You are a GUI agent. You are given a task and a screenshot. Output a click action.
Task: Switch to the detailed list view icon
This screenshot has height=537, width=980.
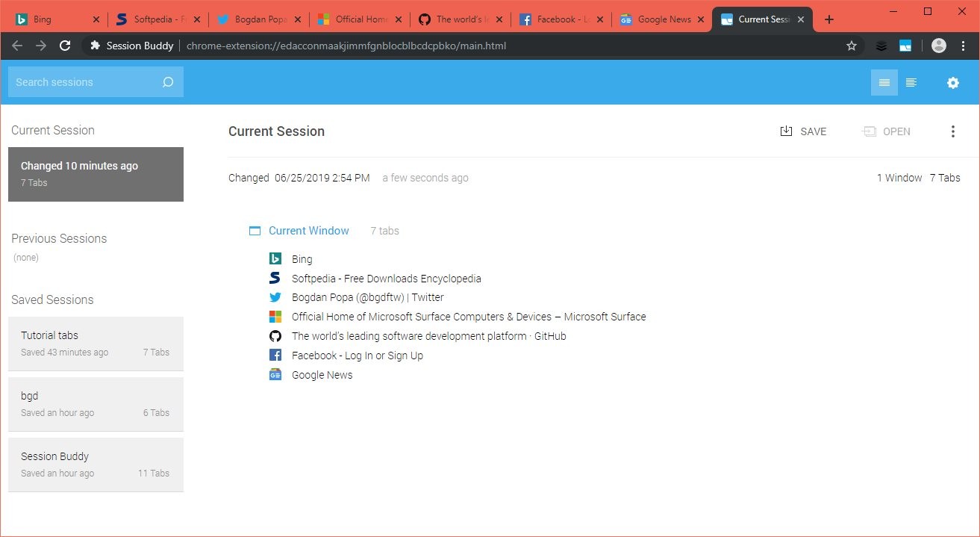tap(911, 82)
